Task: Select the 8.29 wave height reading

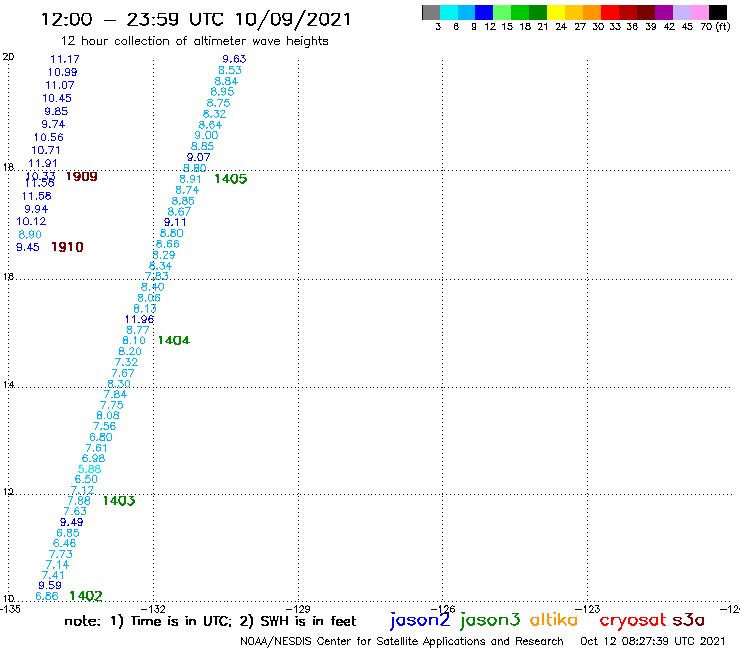Action: 164,255
